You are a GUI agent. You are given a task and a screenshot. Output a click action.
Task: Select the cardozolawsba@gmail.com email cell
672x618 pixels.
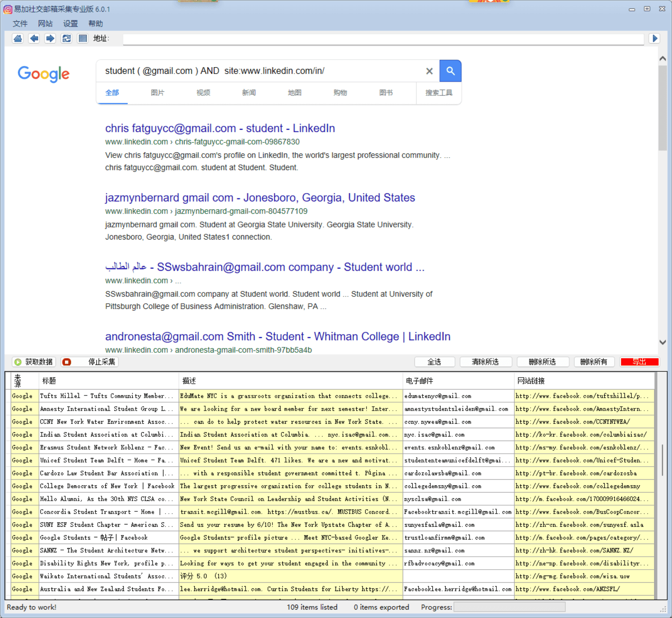(458, 473)
